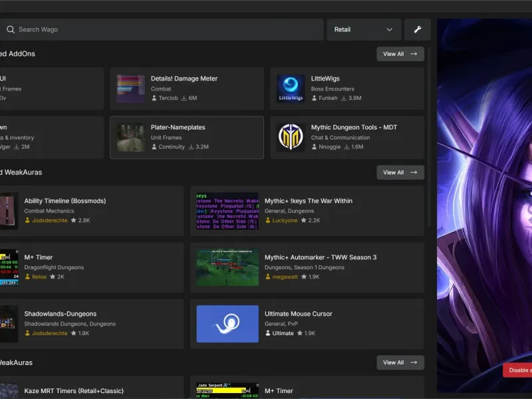Open Details! Damage Meter thumbnail

click(x=130, y=88)
